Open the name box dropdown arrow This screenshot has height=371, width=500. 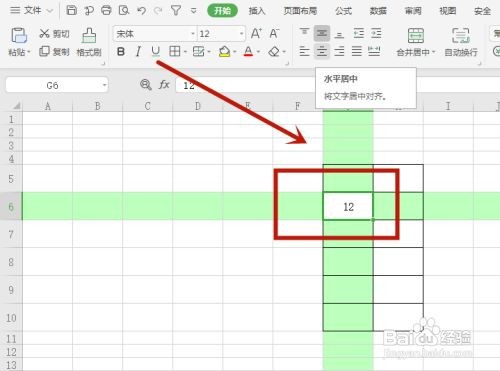(104, 85)
